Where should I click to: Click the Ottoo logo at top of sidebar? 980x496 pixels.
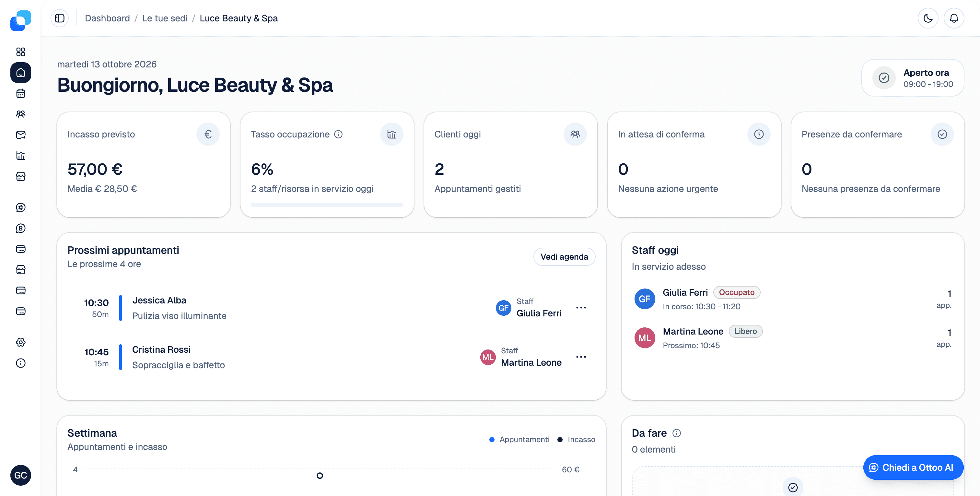[x=20, y=20]
